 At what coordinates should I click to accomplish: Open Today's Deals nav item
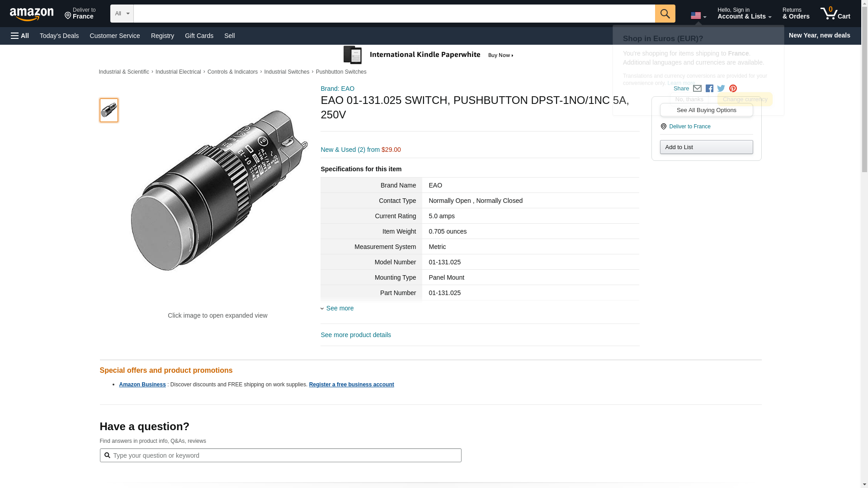pos(59,36)
